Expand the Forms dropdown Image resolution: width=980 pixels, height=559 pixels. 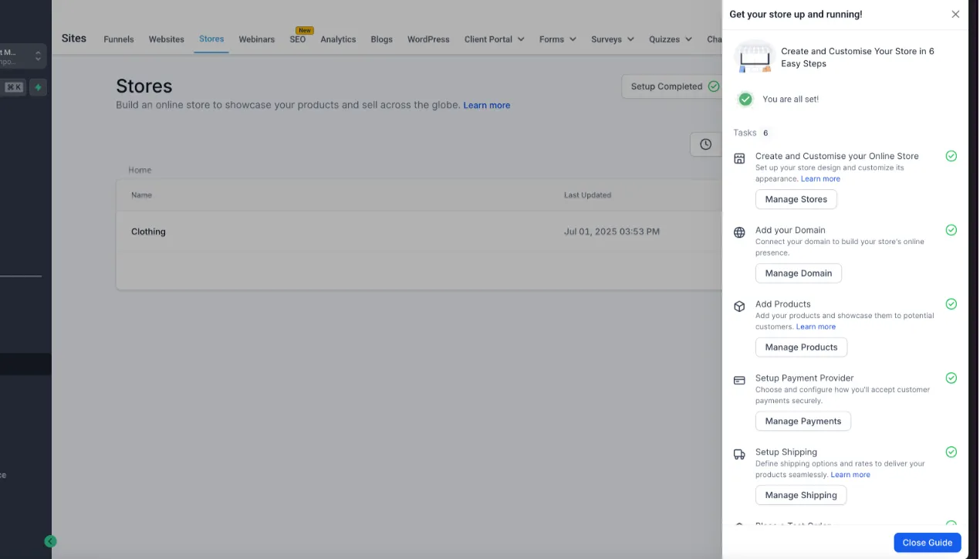(x=557, y=39)
